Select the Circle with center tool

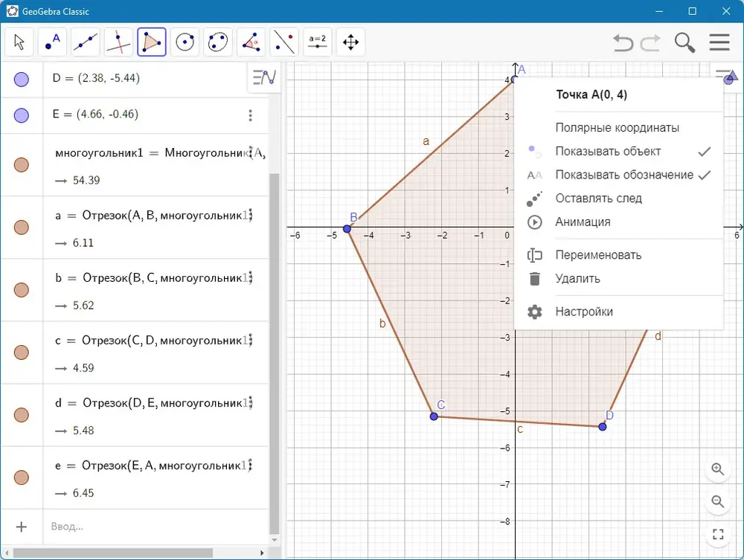[185, 42]
